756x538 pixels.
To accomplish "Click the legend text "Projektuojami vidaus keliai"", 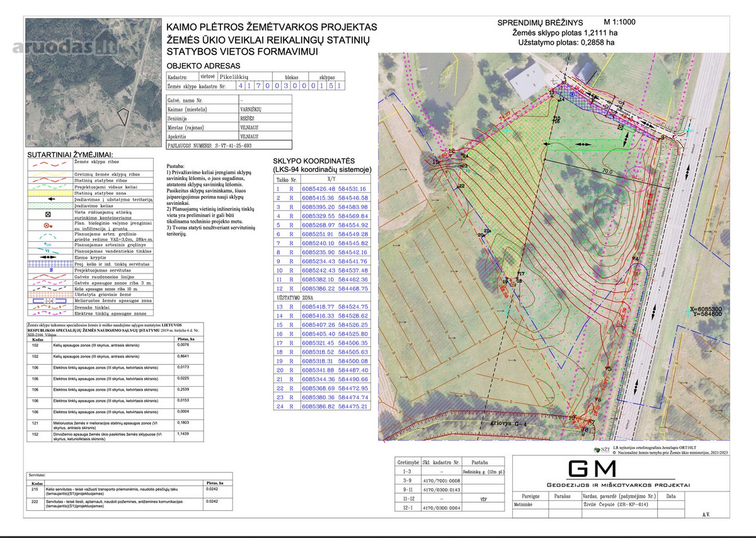I will click(106, 187).
